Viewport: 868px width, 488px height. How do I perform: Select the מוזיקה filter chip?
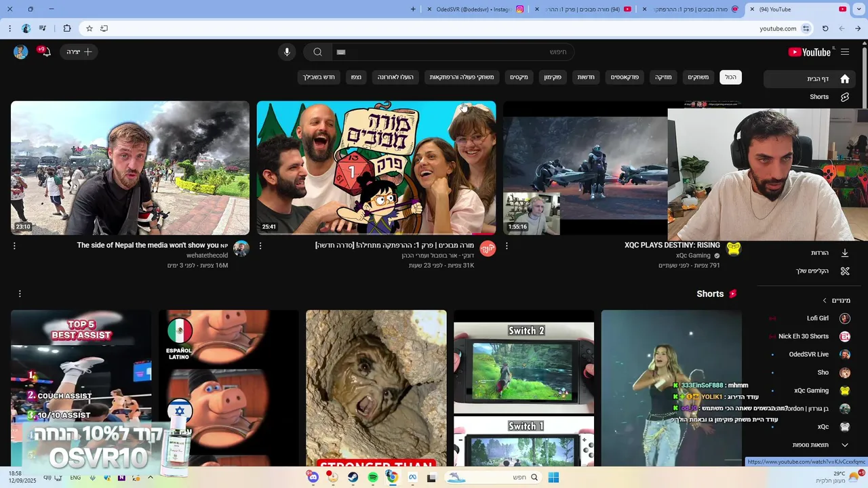point(663,77)
